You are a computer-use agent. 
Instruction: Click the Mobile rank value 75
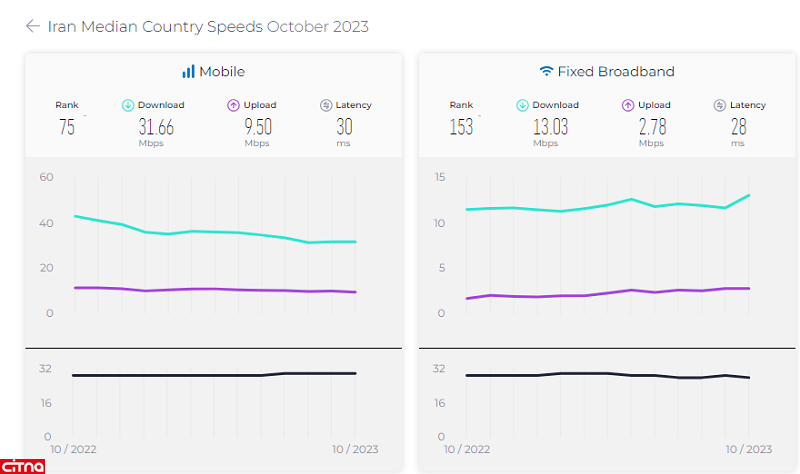coord(67,127)
